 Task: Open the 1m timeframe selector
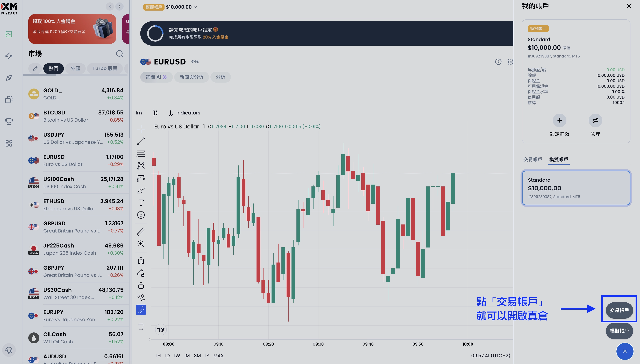click(x=139, y=113)
